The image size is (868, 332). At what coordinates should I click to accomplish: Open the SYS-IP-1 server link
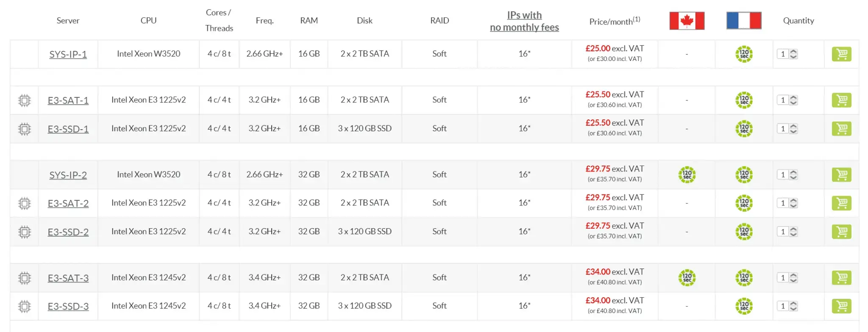[x=68, y=55]
